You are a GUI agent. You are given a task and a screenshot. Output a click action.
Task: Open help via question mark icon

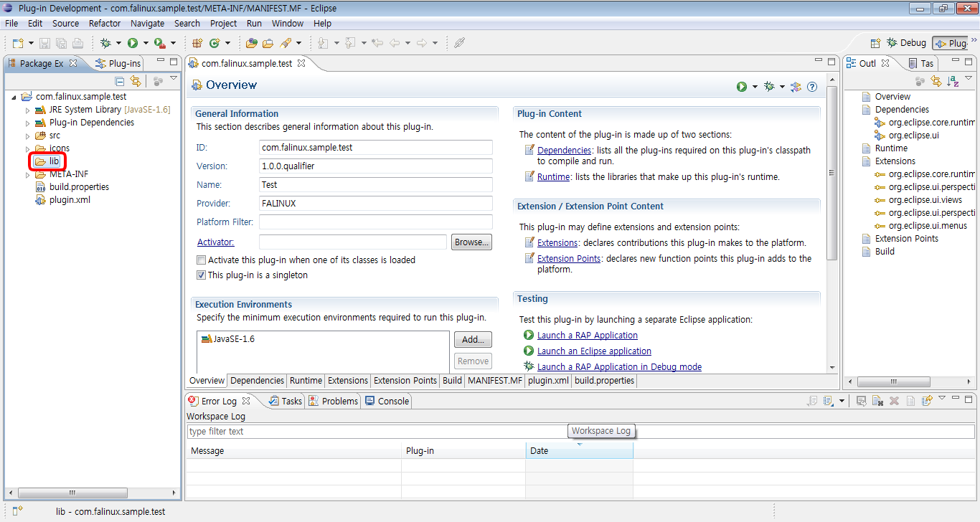812,86
